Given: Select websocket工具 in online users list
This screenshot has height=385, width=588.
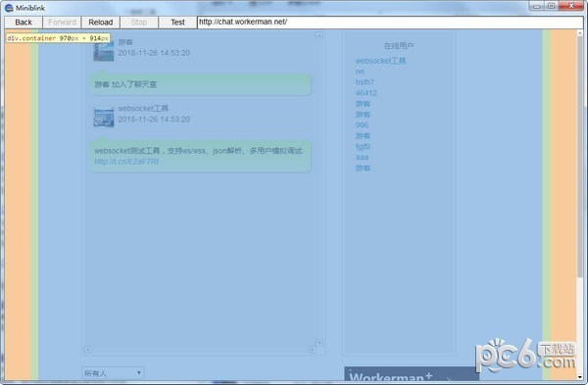Looking at the screenshot, I should pos(380,61).
